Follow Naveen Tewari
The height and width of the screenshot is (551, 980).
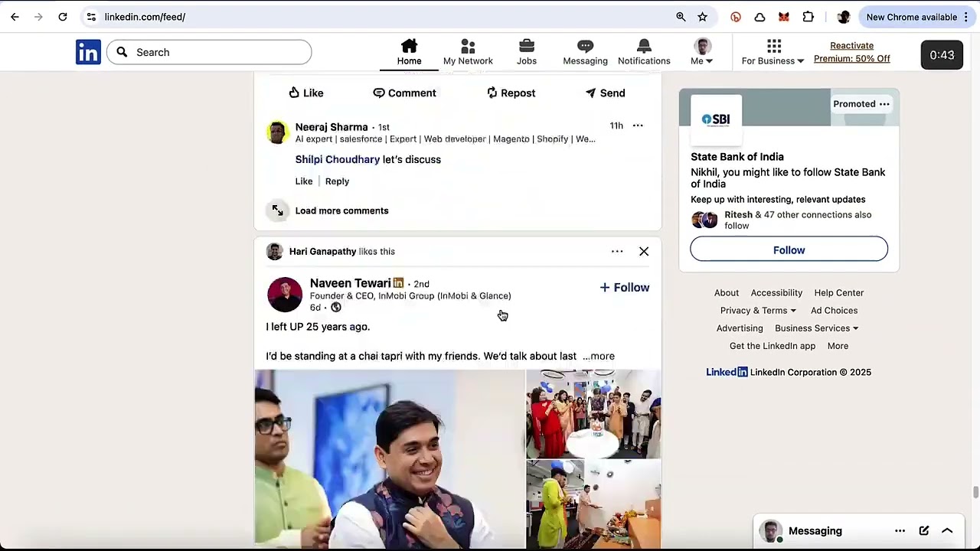tap(625, 287)
